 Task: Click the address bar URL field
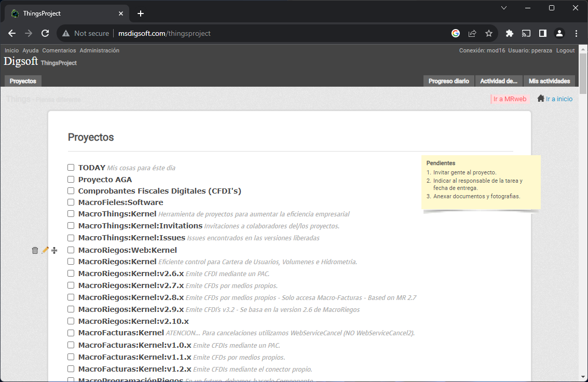pos(277,33)
